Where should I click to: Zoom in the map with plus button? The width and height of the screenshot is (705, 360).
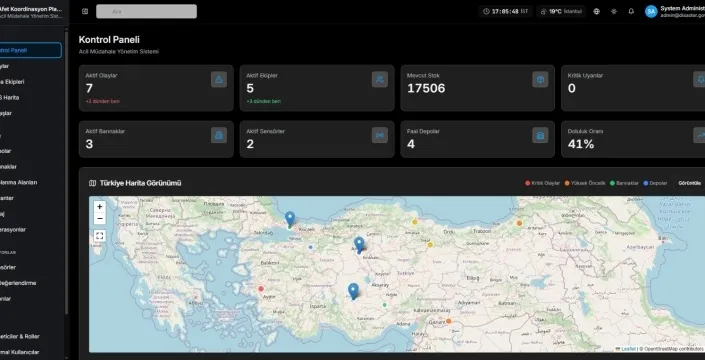(x=100, y=207)
